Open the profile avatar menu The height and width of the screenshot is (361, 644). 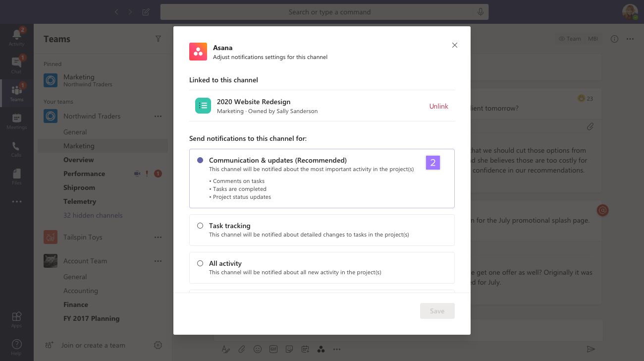coord(630,12)
